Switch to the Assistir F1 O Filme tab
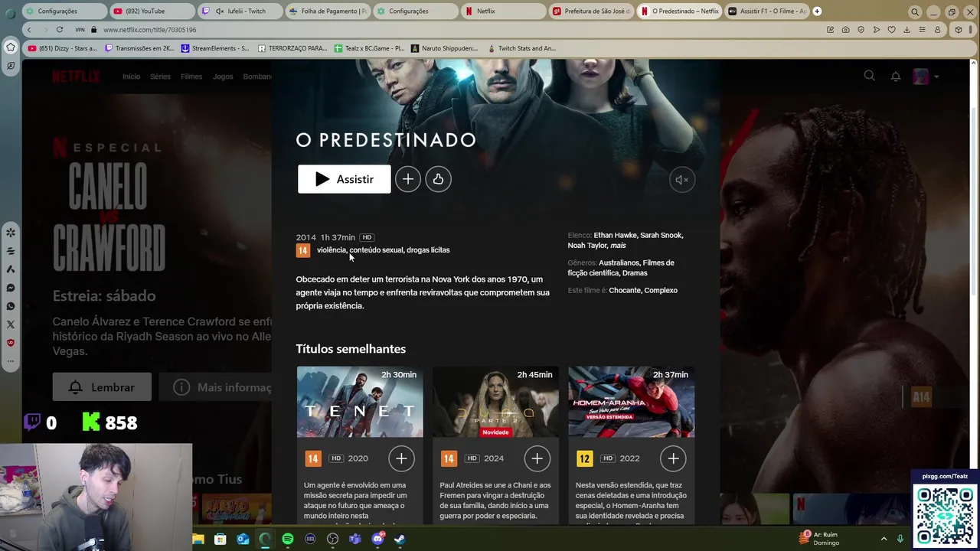 click(x=767, y=11)
